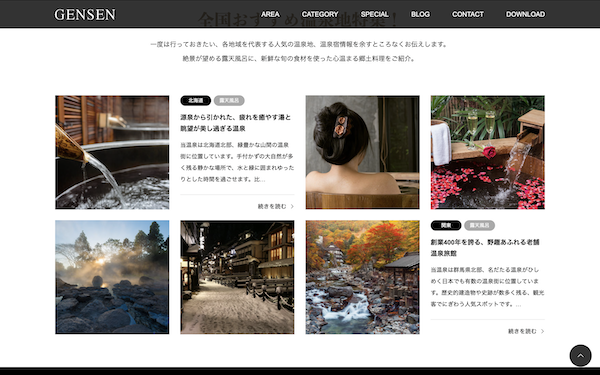The image size is (600, 375).
Task: Open the steaming rocks at sunrise thumbnail
Action: coord(112,277)
